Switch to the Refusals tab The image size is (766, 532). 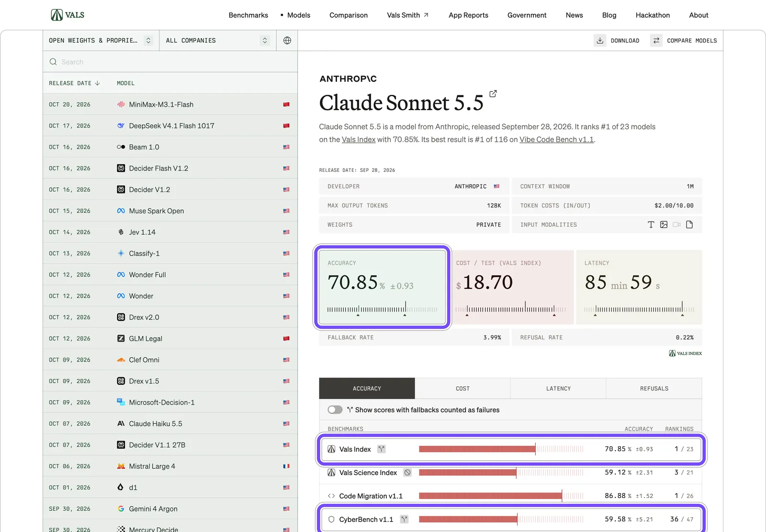pos(654,388)
